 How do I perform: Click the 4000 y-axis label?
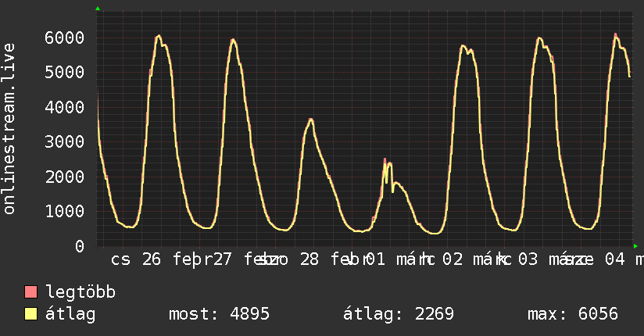[65, 107]
